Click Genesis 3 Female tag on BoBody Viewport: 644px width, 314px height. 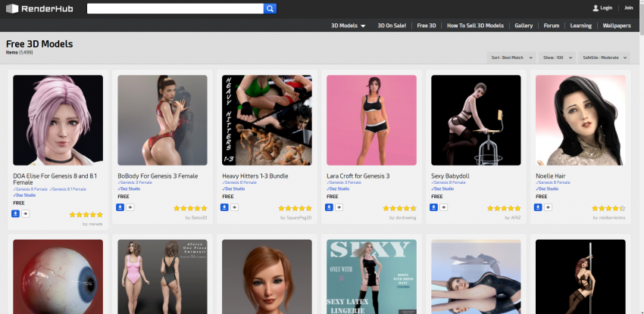pyautogui.click(x=135, y=182)
